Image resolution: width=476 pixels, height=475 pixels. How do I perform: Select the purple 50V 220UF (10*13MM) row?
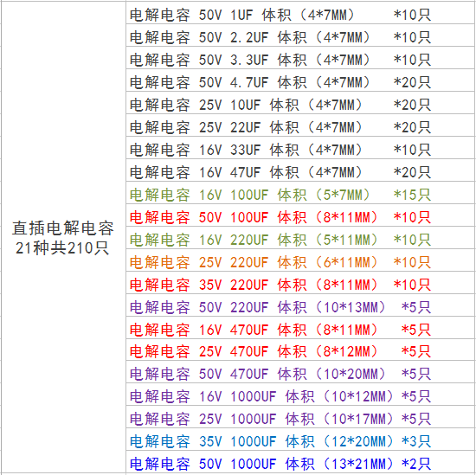pyautogui.click(x=301, y=305)
